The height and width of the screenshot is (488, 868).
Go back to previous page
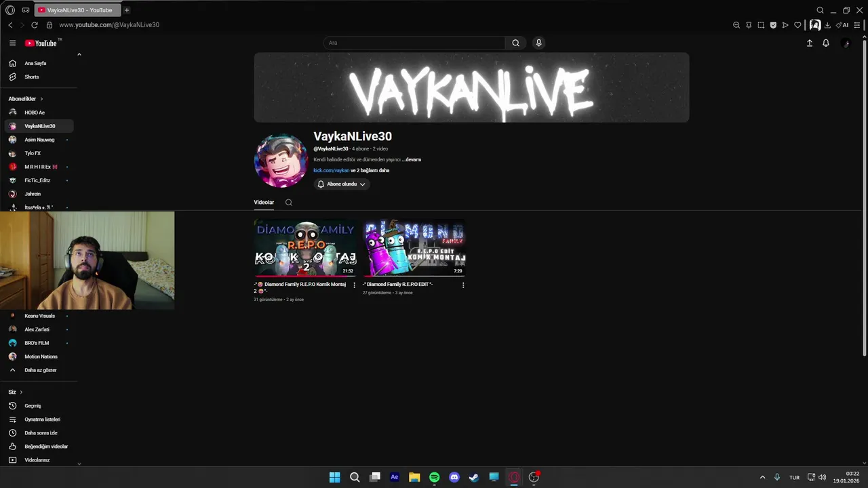click(x=10, y=25)
